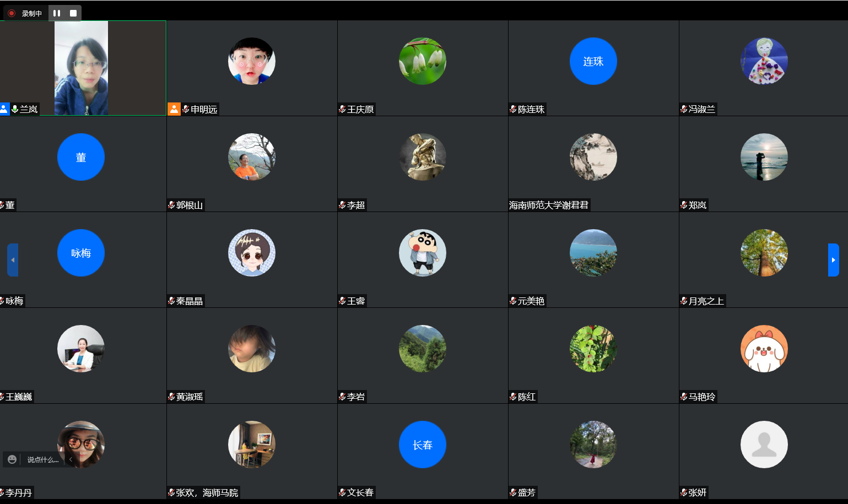Viewport: 848px width, 504px height.
Task: Select the 长春 blue avatar circle
Action: 423,445
